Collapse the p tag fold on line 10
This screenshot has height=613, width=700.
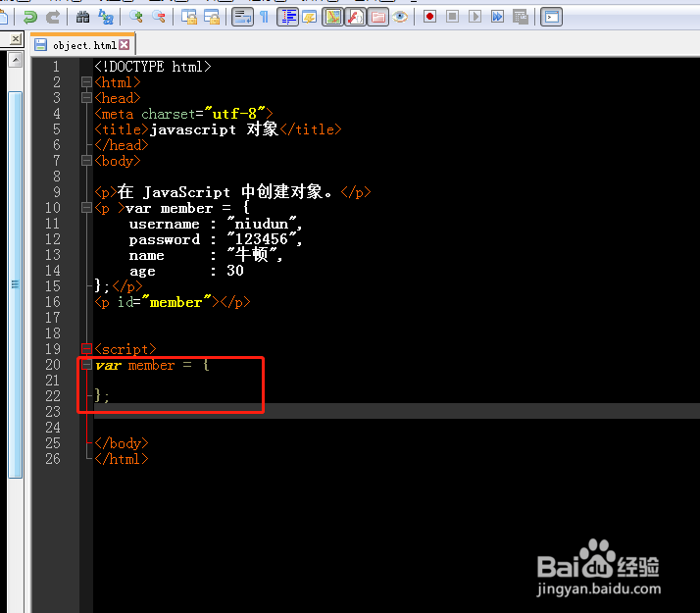[86, 208]
